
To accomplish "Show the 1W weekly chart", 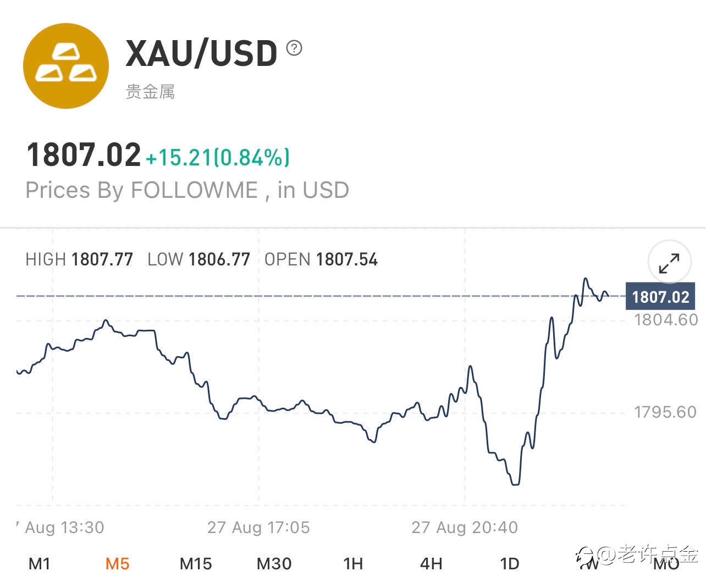I will pos(588,564).
